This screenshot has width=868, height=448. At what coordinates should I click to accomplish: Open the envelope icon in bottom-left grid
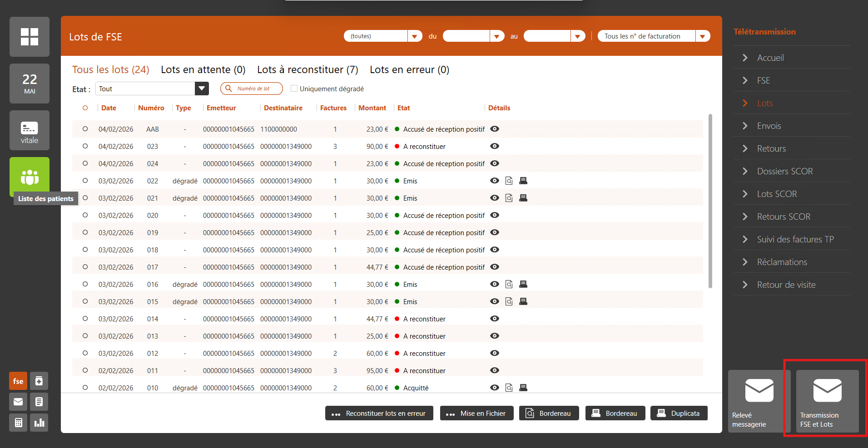(x=18, y=402)
